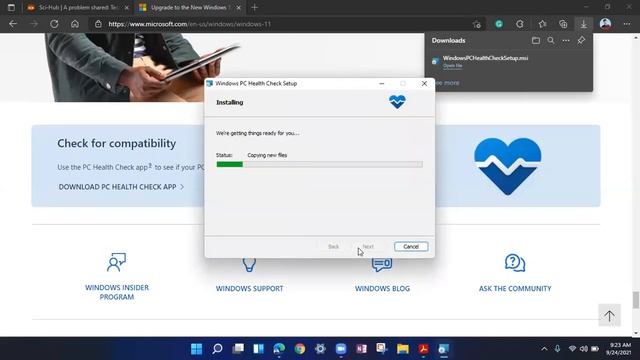Screen dimensions: 640x360
Task: Open Adobe Acrobat from the taskbar
Action: (423, 349)
